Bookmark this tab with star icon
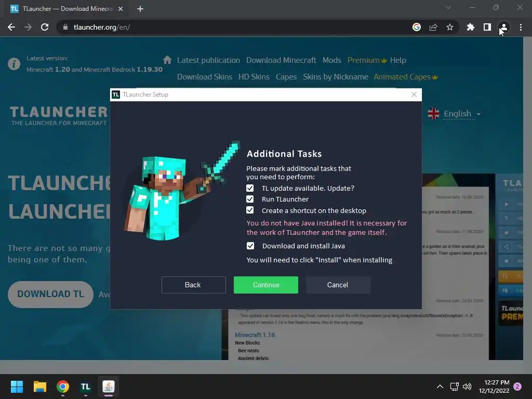532x399 pixels. [x=450, y=27]
